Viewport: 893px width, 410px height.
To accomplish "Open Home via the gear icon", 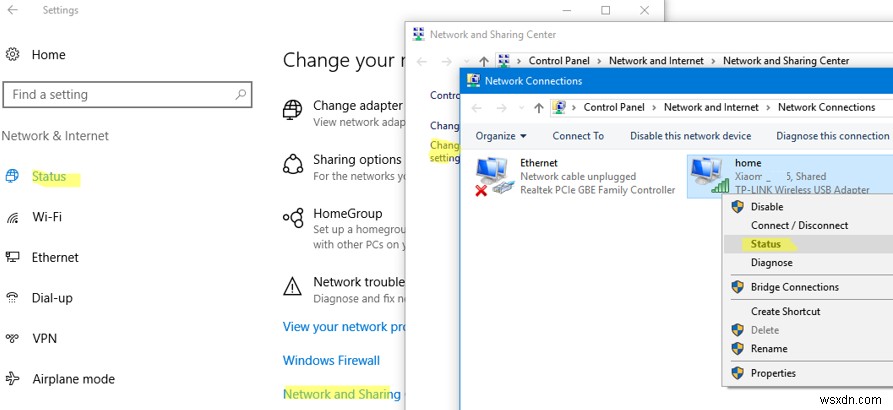I will coord(13,55).
